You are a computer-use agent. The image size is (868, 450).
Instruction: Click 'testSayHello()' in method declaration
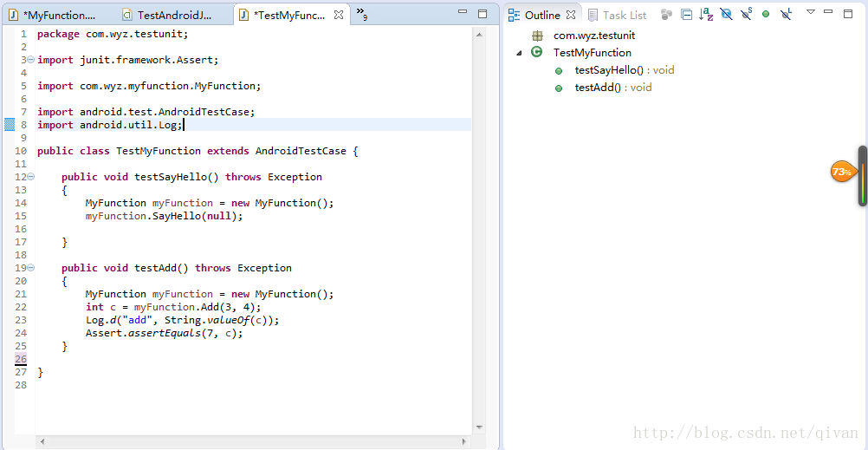click(177, 177)
